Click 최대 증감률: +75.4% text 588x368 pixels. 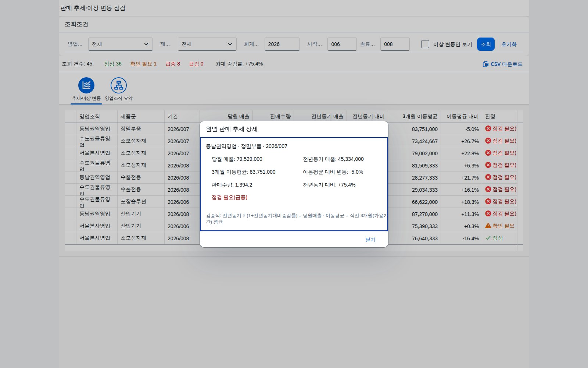pyautogui.click(x=239, y=64)
